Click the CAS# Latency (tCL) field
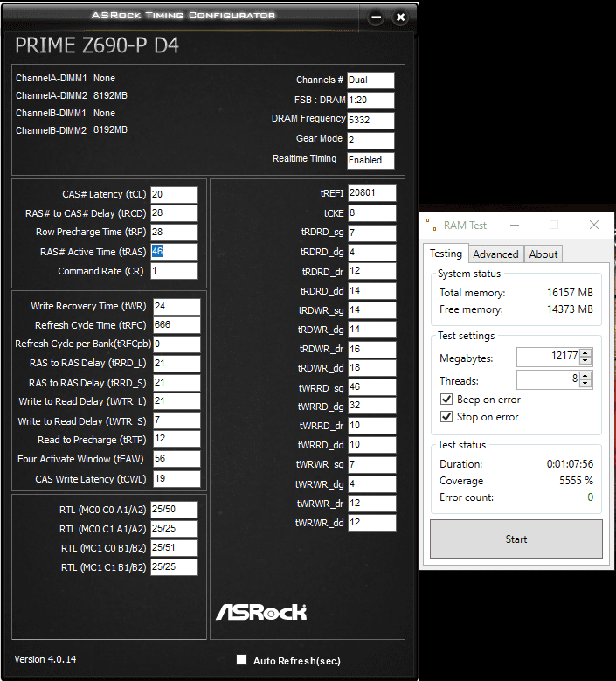 point(174,195)
